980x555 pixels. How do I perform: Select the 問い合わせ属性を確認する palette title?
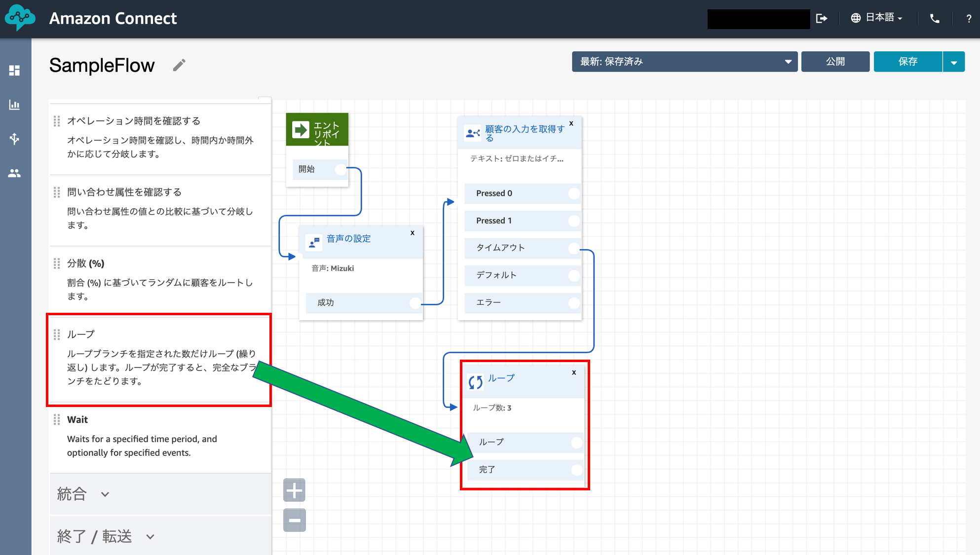[124, 192]
